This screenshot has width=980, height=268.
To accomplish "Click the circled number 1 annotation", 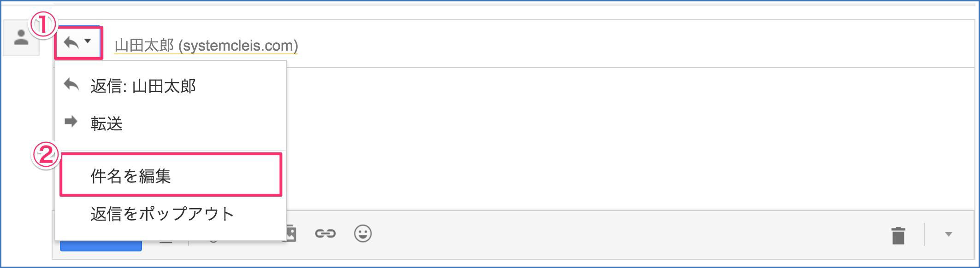I will point(43,25).
